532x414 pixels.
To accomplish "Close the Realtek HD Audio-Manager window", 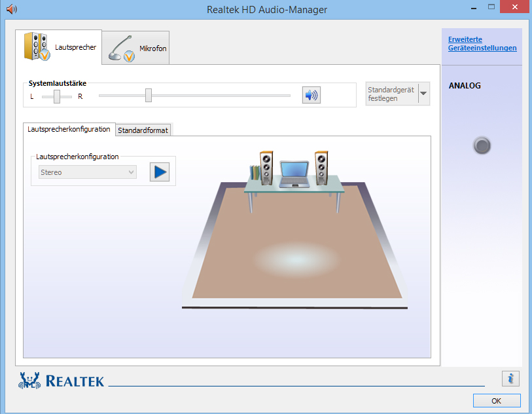I will [515, 7].
